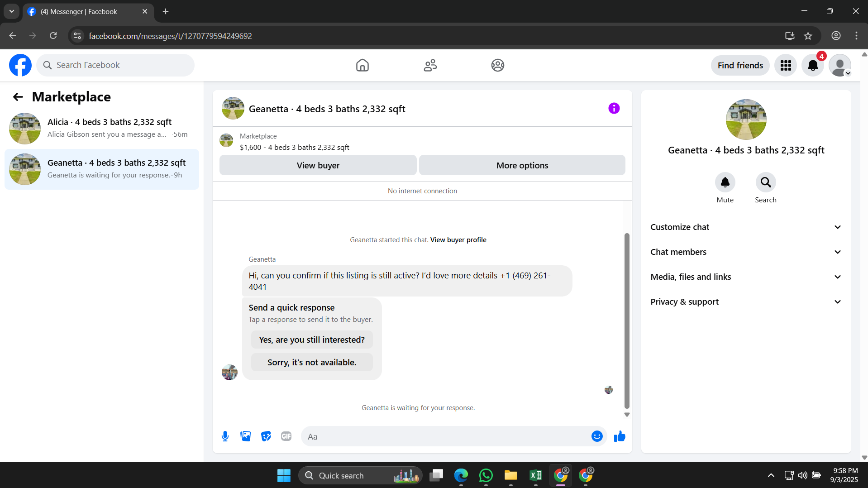This screenshot has height=488, width=868.
Task: Click the install app icon in address bar
Action: 790,36
